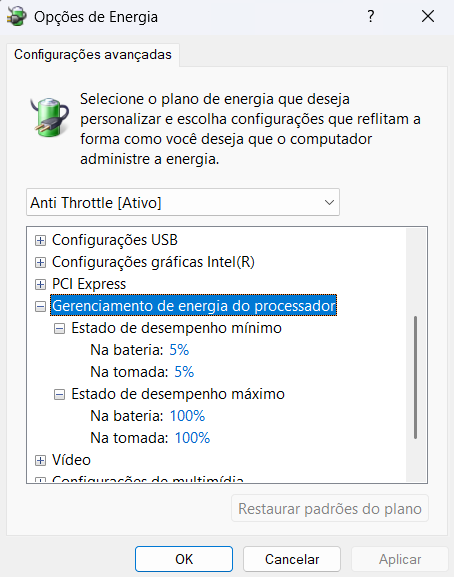This screenshot has width=454, height=577.
Task: Select maximum state Na tomada 100% value
Action: pos(192,438)
